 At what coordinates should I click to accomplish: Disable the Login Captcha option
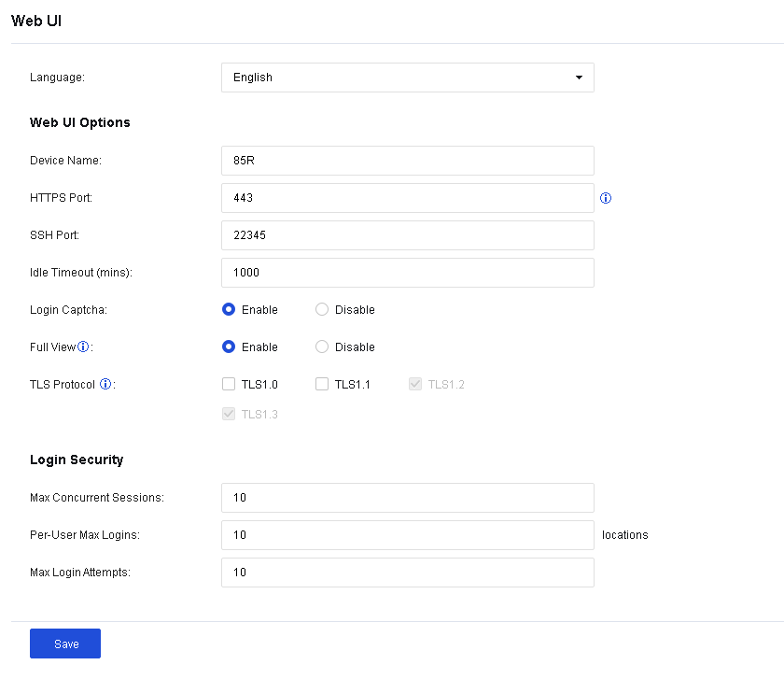322,309
